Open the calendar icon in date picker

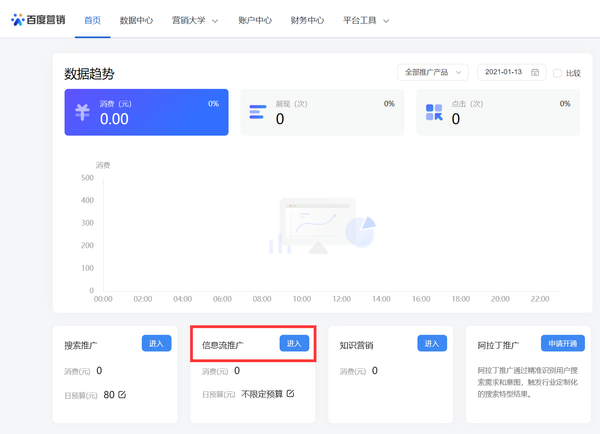[535, 72]
